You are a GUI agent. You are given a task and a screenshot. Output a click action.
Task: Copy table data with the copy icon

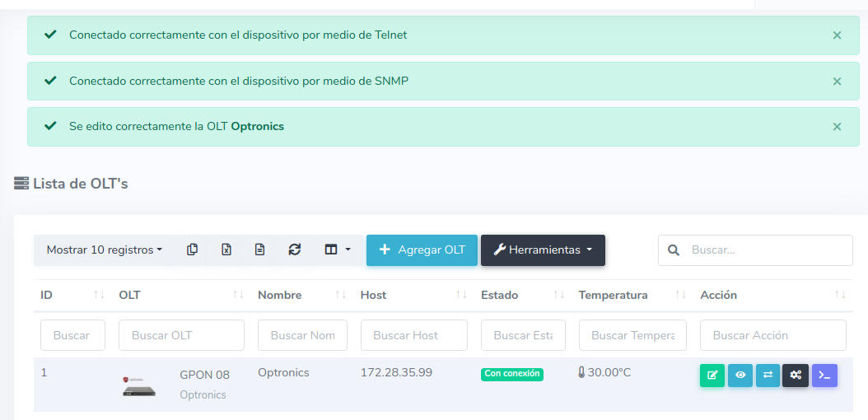pos(192,250)
